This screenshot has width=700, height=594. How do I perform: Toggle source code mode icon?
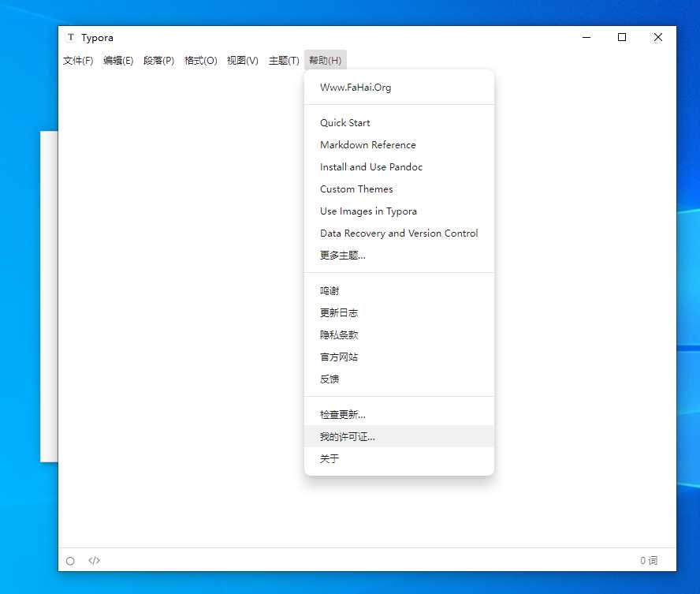(94, 561)
